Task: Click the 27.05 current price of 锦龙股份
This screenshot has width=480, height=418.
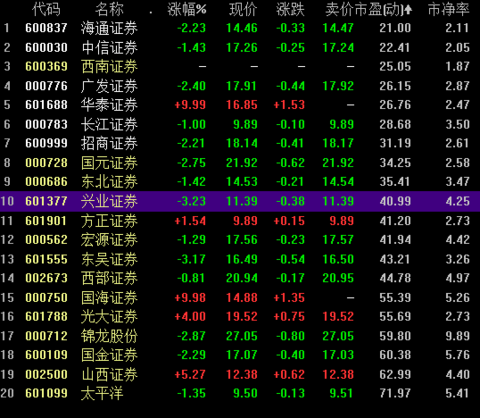Action: pyautogui.click(x=242, y=336)
